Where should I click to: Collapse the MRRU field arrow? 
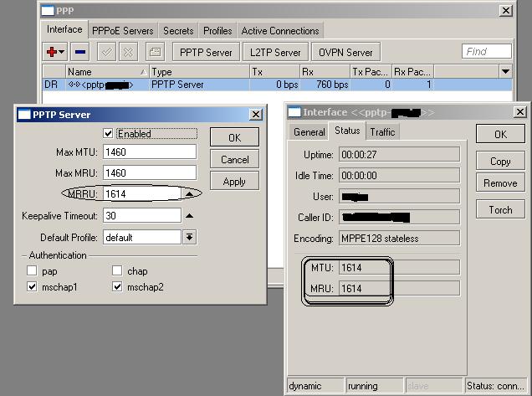[189, 194]
